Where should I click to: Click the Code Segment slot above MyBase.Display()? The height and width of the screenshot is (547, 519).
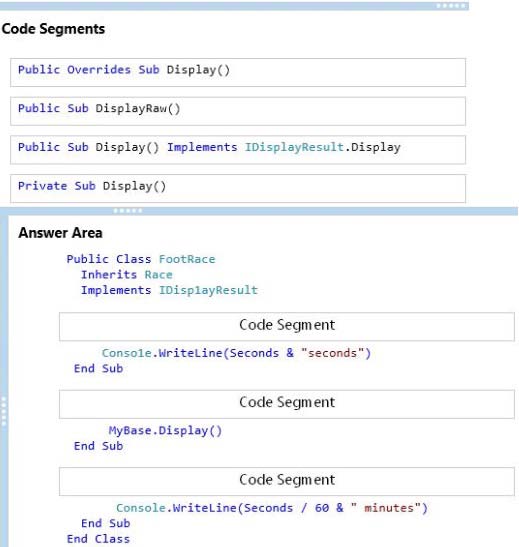(x=287, y=404)
